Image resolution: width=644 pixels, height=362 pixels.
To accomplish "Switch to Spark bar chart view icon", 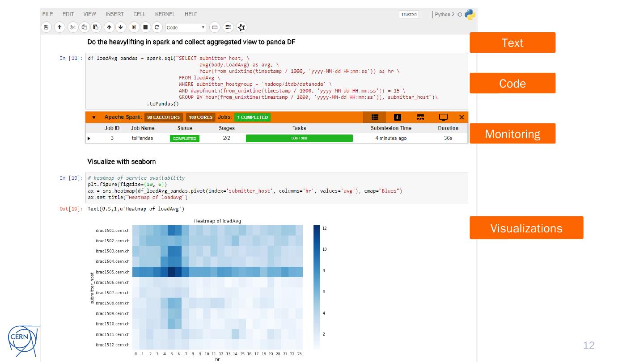I will coord(398,117).
